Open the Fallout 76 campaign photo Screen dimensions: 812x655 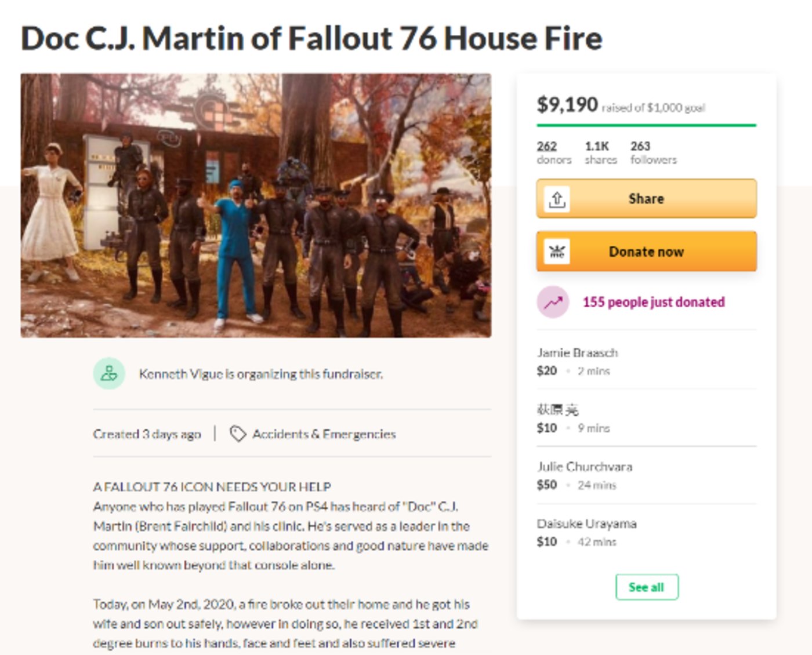coord(256,205)
